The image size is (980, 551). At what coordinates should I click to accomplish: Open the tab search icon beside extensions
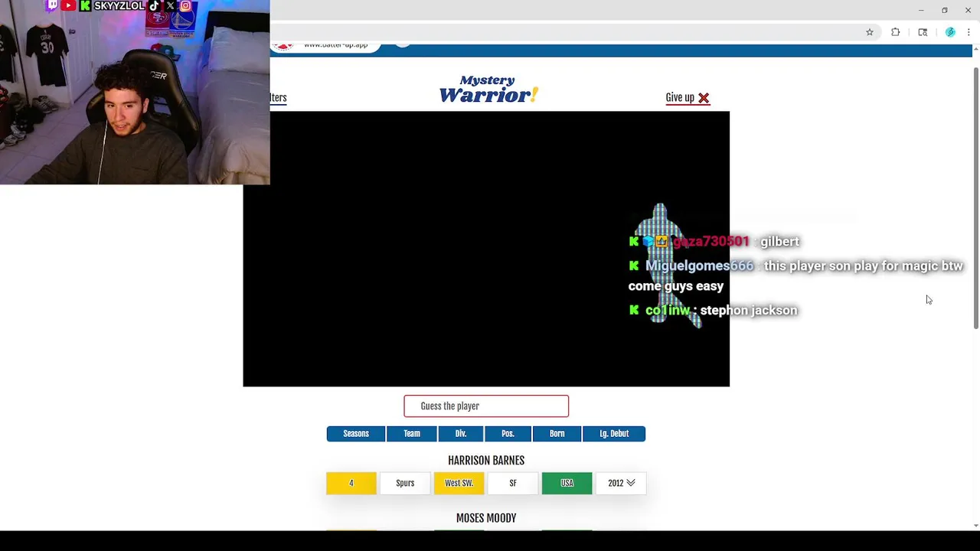tap(923, 32)
